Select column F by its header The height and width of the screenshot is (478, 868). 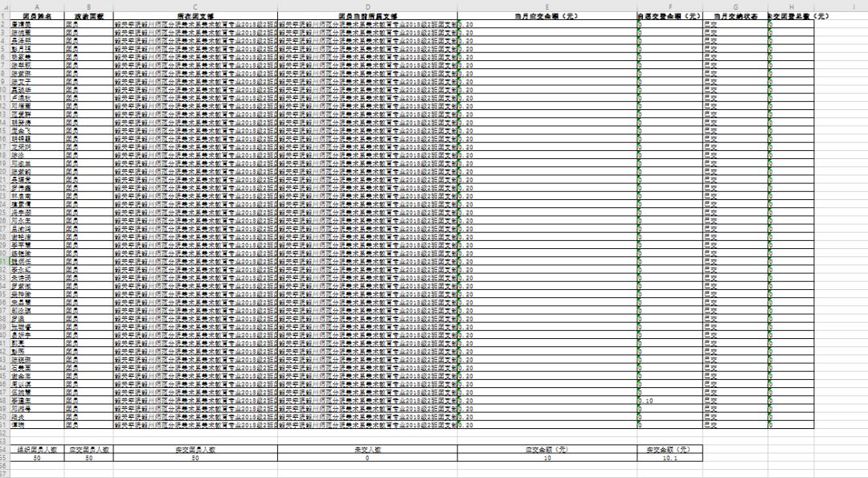tap(669, 6)
